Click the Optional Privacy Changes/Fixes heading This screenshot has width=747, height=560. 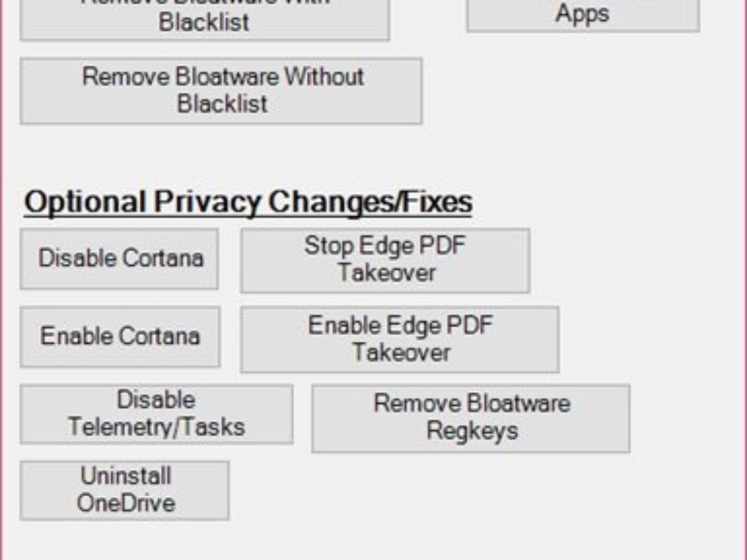pos(248,203)
